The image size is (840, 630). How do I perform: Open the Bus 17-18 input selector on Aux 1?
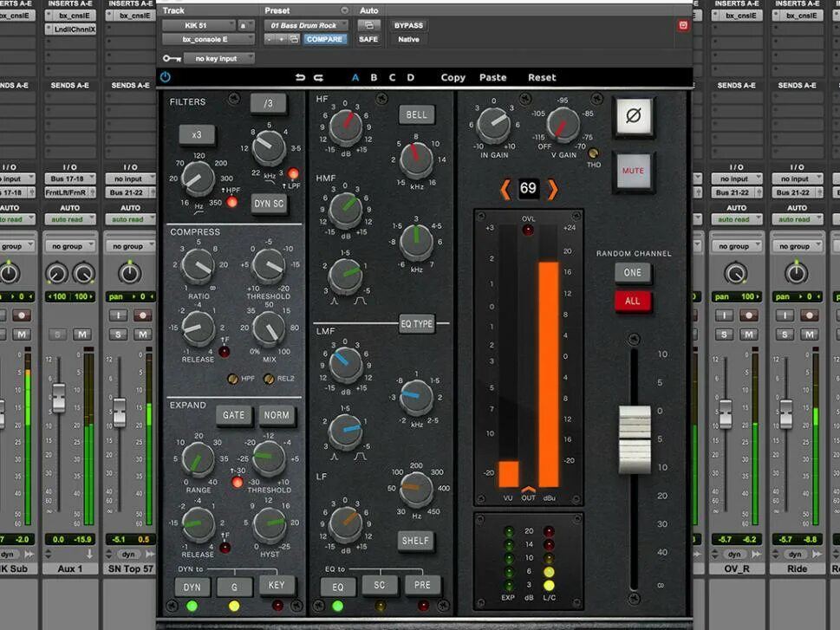coord(70,179)
